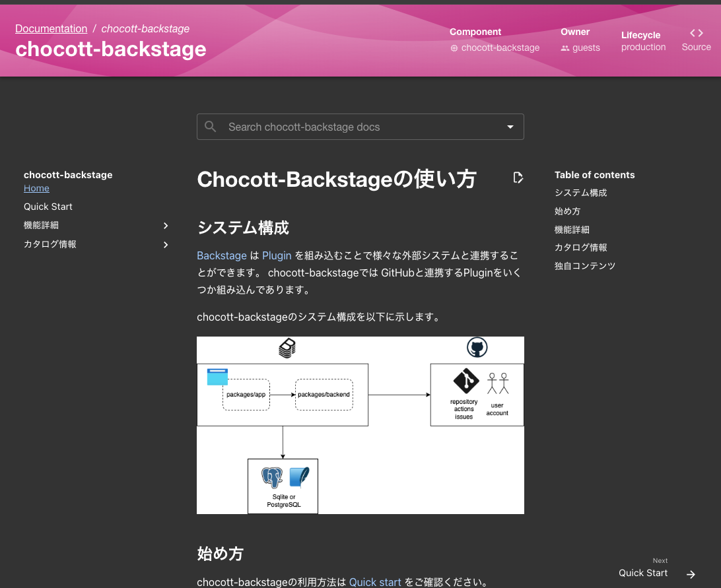Screen dimensions: 721x588
Task: Jump to システム構成 in the table of contents
Action: [581, 193]
